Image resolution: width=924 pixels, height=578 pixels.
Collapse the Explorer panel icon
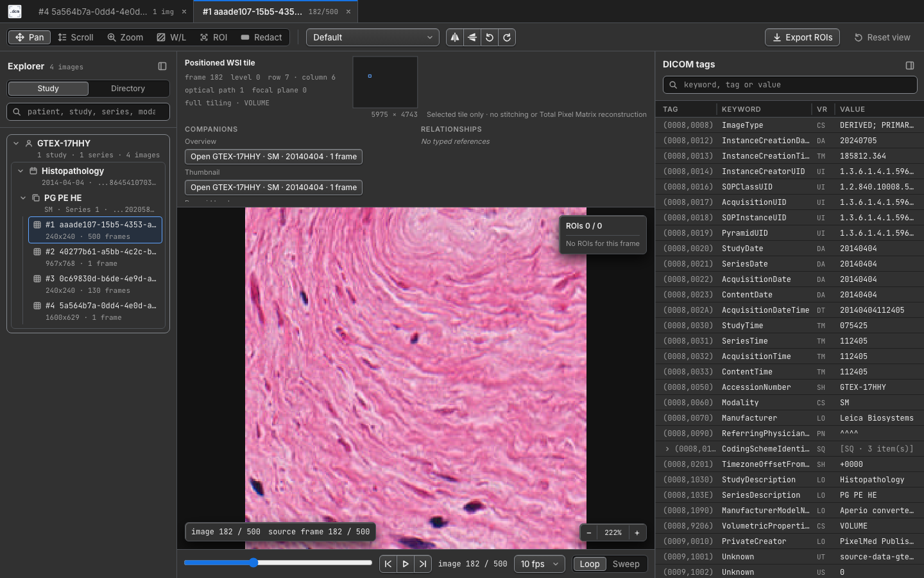click(162, 66)
